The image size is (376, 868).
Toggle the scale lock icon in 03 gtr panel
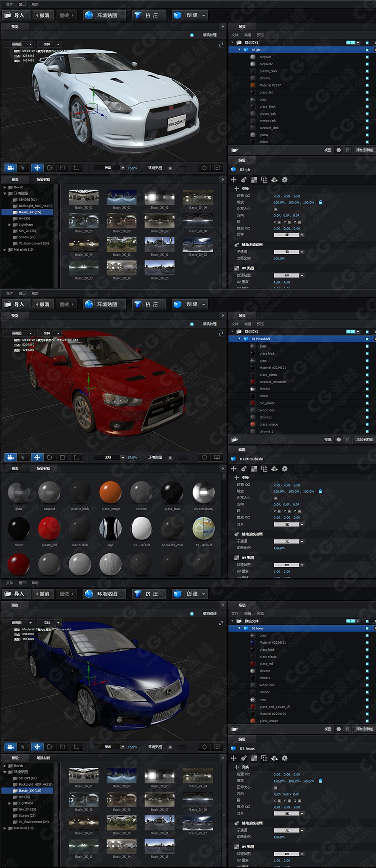[x=320, y=202]
